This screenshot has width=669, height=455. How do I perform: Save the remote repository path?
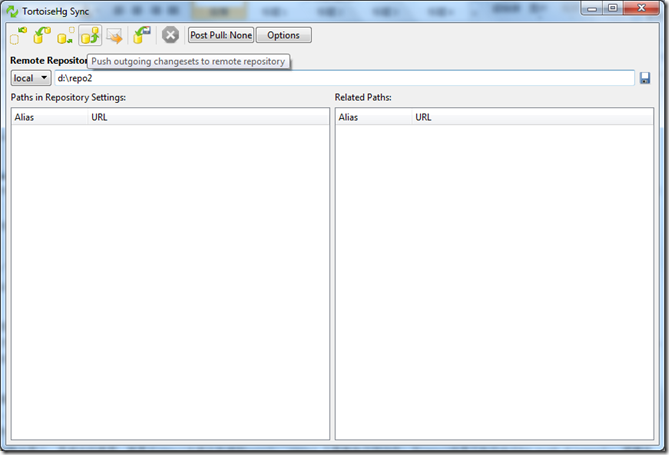tap(645, 78)
